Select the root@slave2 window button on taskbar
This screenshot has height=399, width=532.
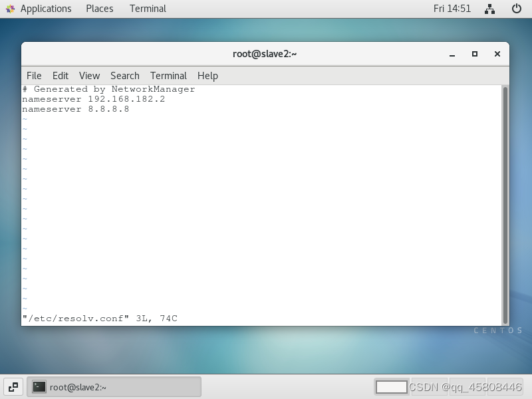(x=113, y=386)
